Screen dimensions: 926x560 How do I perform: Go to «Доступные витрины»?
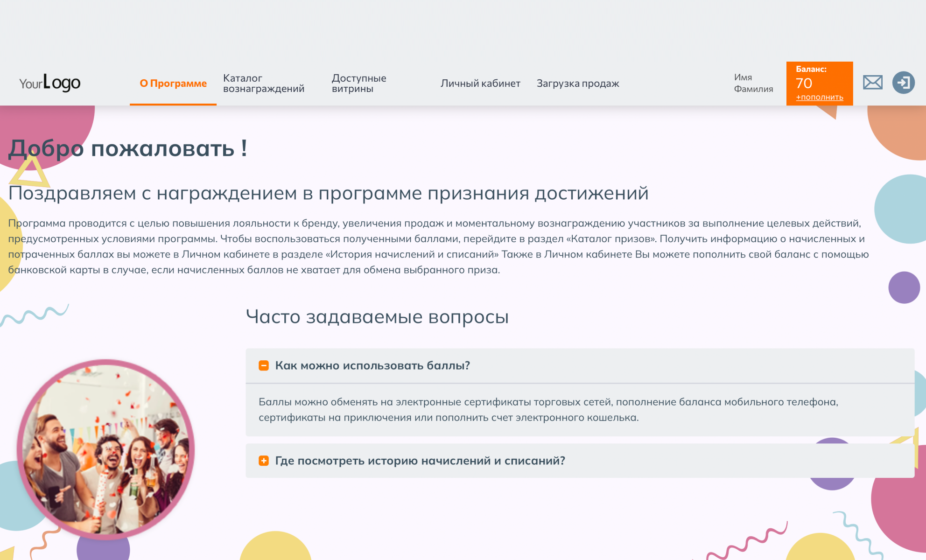pos(359,83)
